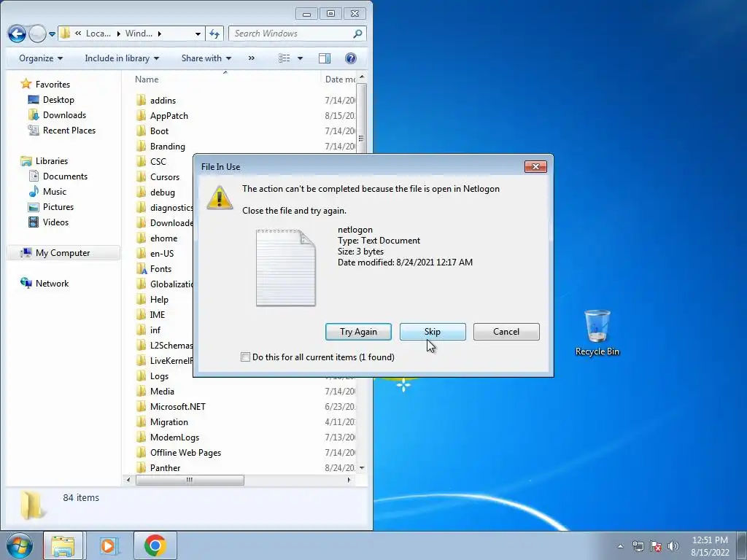Click the search magnifier icon
The height and width of the screenshot is (560, 747).
tap(357, 34)
